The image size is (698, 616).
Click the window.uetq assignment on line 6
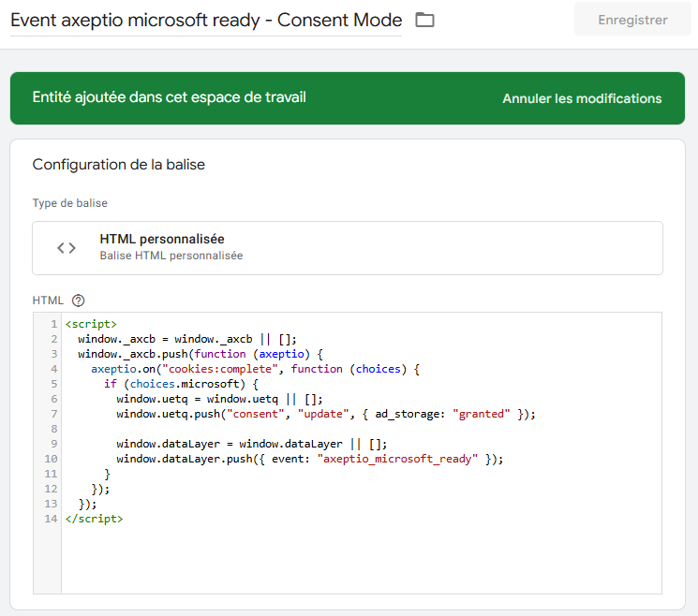tap(219, 399)
